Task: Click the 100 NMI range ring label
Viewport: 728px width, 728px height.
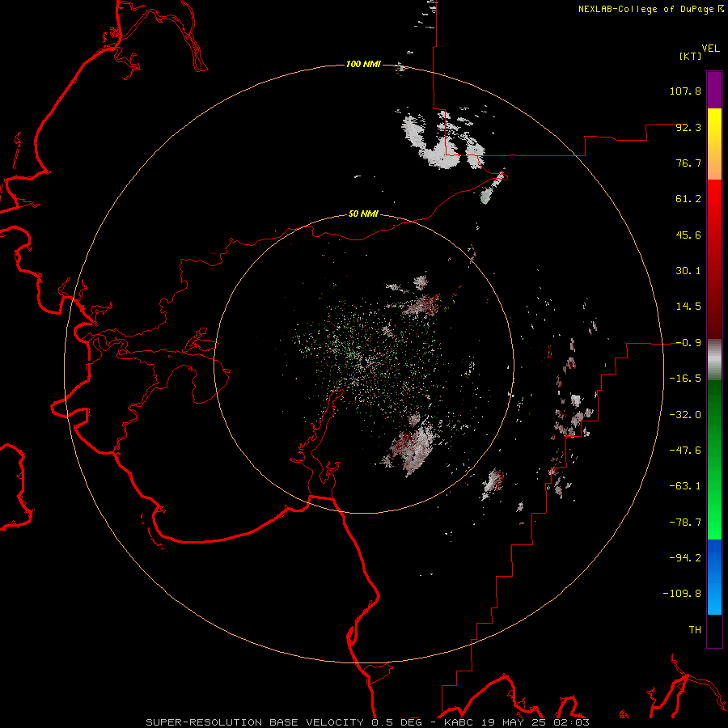Action: pyautogui.click(x=363, y=64)
